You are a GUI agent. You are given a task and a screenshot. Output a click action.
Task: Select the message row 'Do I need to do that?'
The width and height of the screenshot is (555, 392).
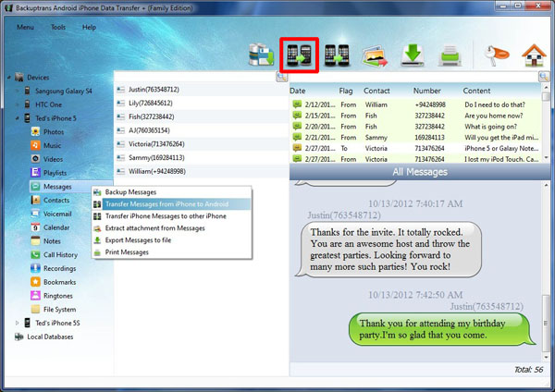(415, 104)
